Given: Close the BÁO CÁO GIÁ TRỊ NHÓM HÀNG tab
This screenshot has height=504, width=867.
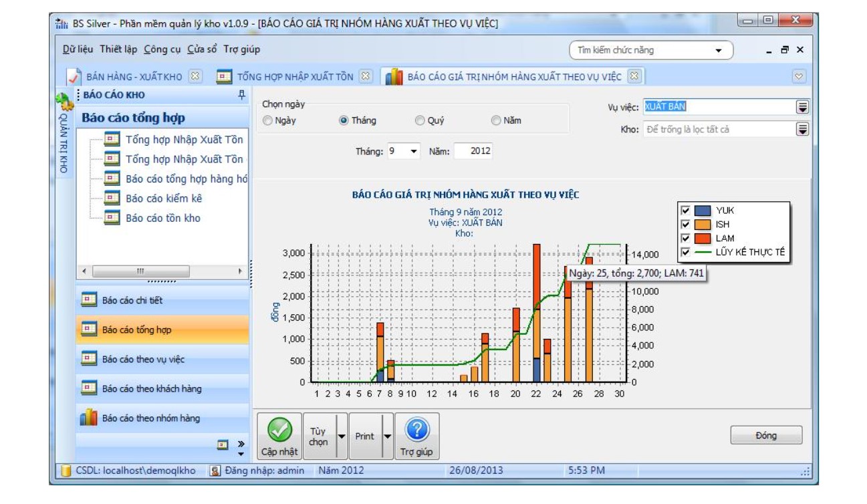Looking at the screenshot, I should click(634, 76).
